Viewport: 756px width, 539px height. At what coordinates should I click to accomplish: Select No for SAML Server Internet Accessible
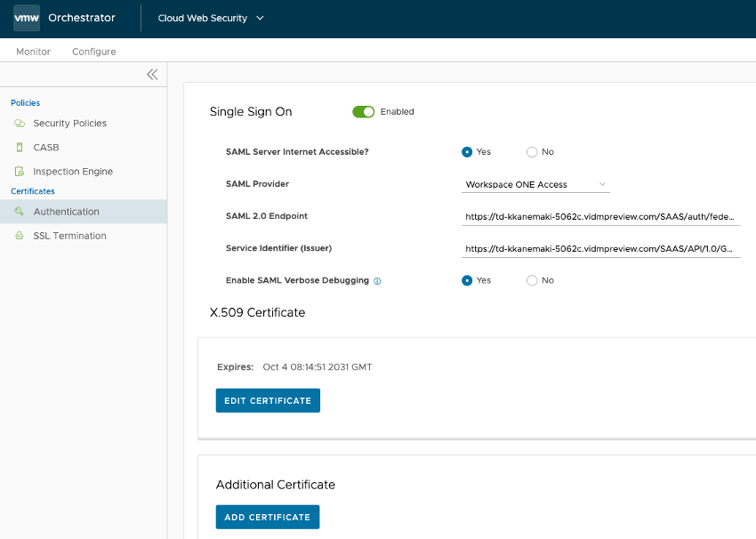point(532,152)
